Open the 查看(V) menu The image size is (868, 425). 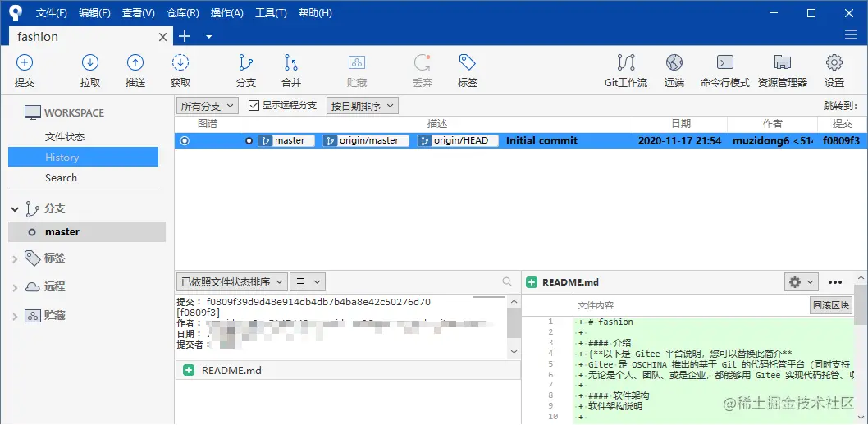click(x=139, y=13)
